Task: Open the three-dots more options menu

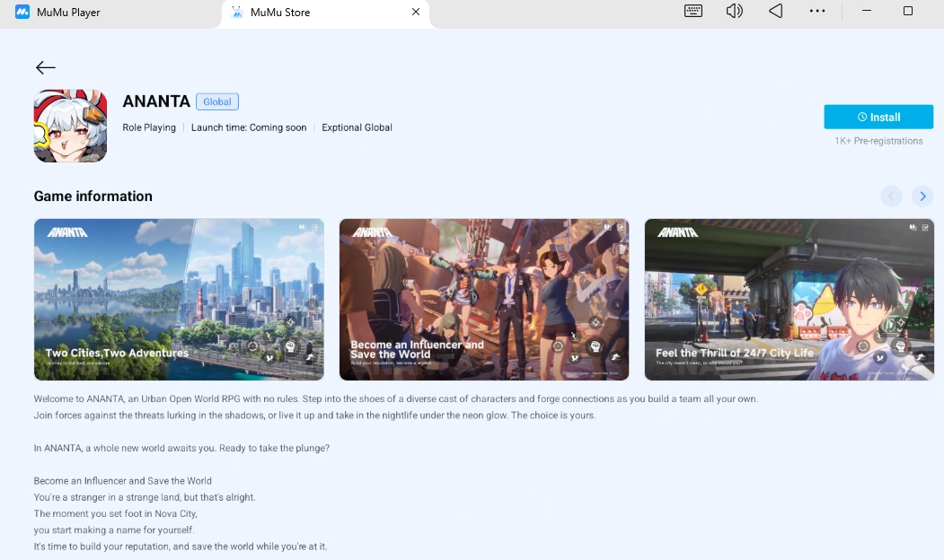Action: [x=817, y=11]
